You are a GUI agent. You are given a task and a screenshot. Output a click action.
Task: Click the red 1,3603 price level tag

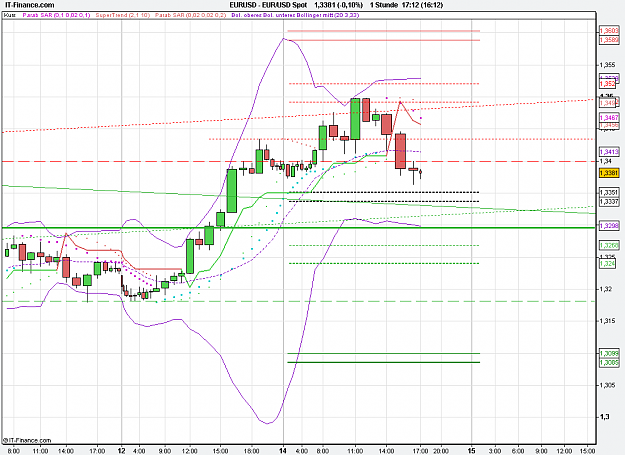609,31
